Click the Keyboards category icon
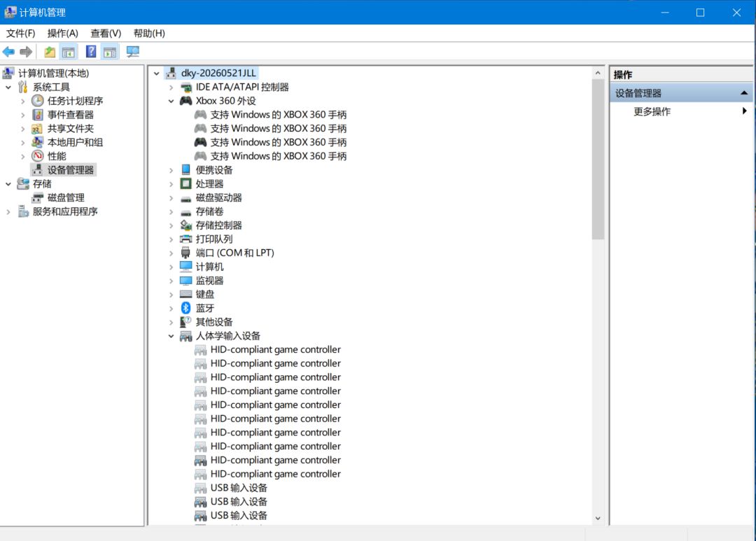756x541 pixels. click(185, 294)
